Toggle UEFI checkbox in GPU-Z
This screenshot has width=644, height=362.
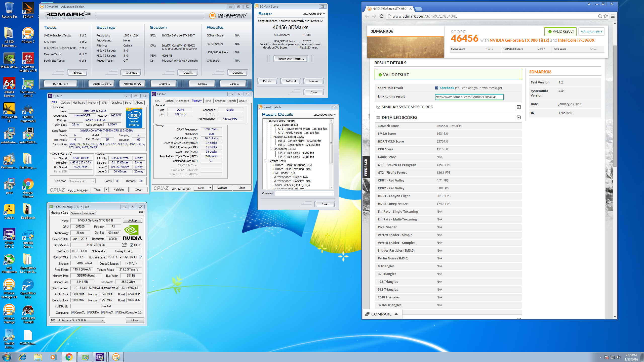(x=132, y=245)
